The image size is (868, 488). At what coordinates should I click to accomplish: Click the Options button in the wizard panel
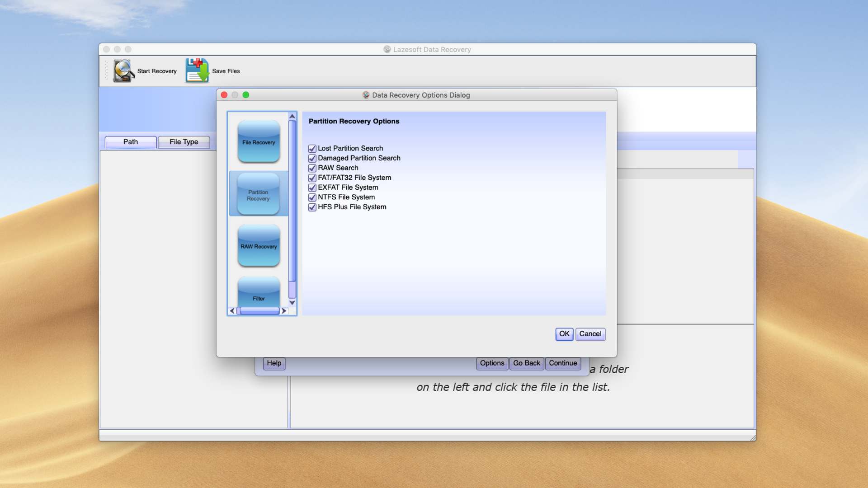492,363
